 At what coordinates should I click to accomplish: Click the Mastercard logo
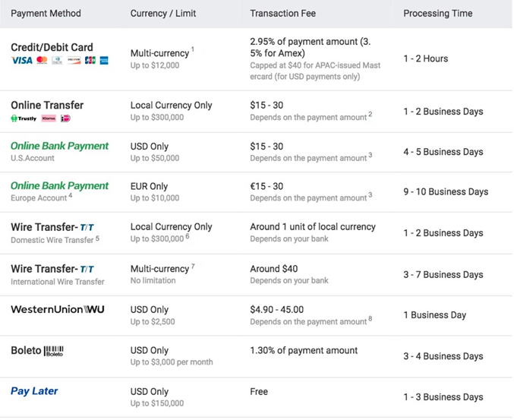click(x=42, y=61)
